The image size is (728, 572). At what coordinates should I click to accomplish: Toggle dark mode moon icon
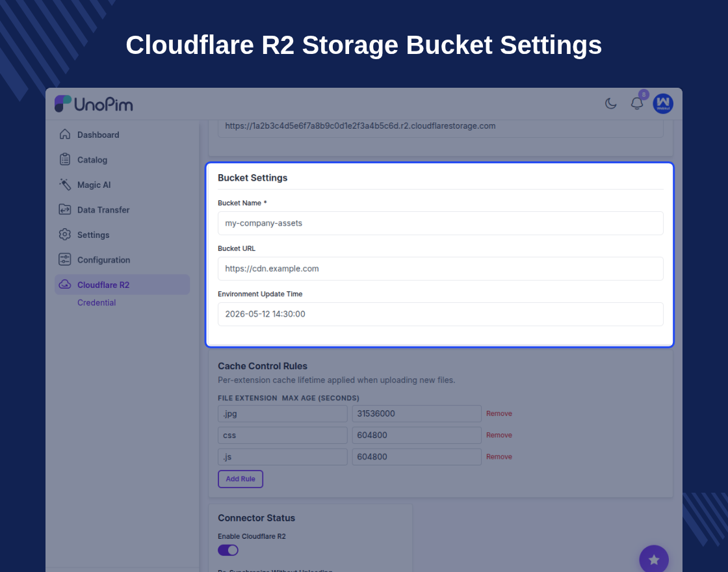coord(610,103)
